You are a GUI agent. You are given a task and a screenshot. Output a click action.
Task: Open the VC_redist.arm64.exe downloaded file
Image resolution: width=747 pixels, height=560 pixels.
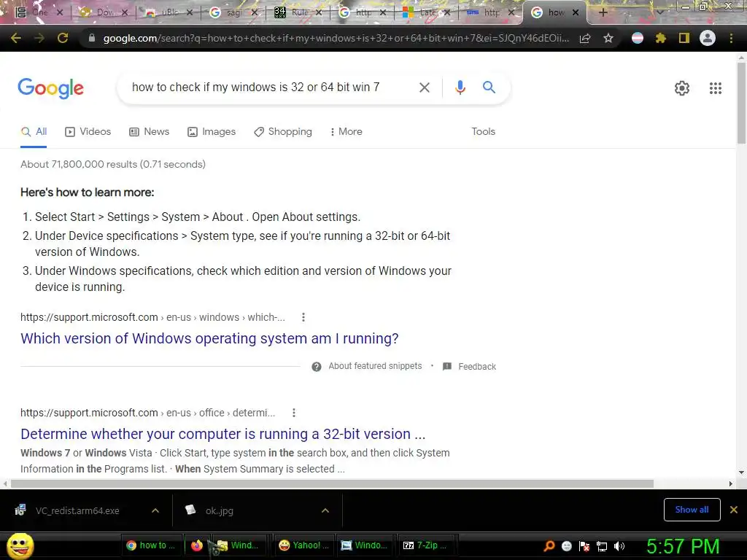click(77, 510)
